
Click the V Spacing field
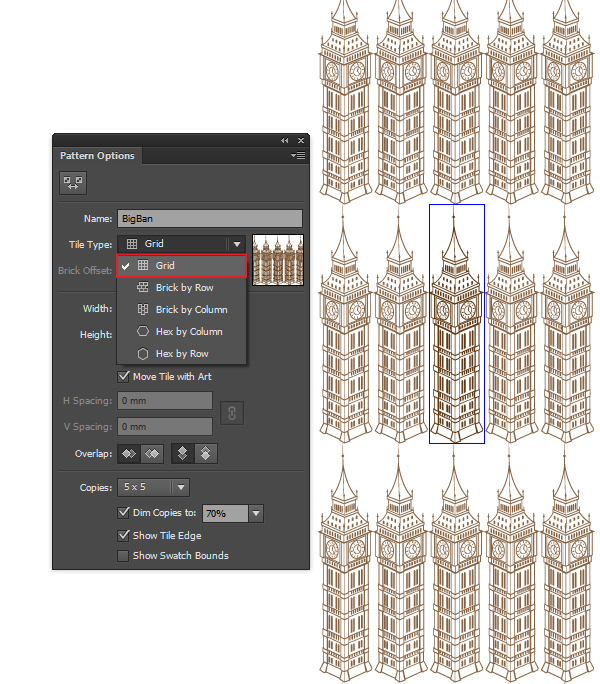pyautogui.click(x=165, y=427)
